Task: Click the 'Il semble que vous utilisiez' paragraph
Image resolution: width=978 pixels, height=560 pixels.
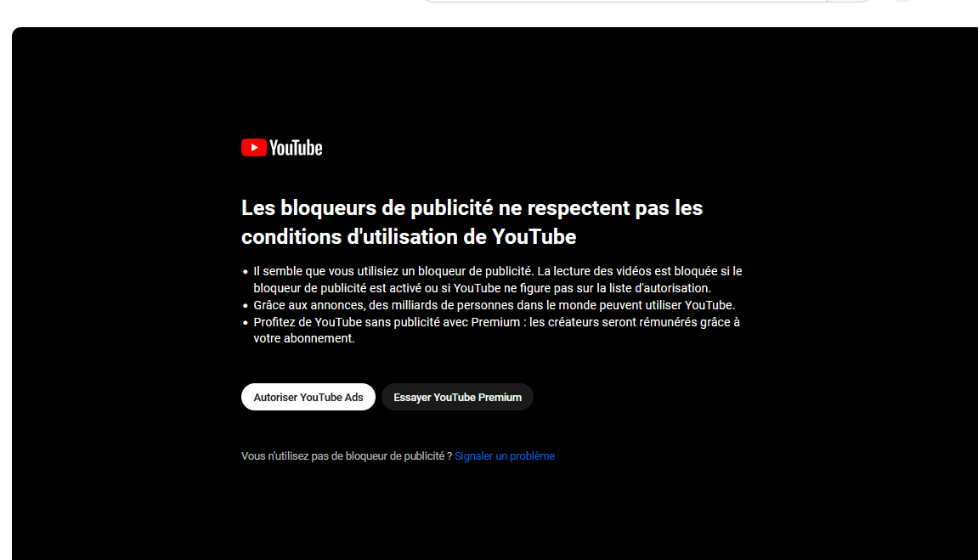Action: (x=497, y=271)
